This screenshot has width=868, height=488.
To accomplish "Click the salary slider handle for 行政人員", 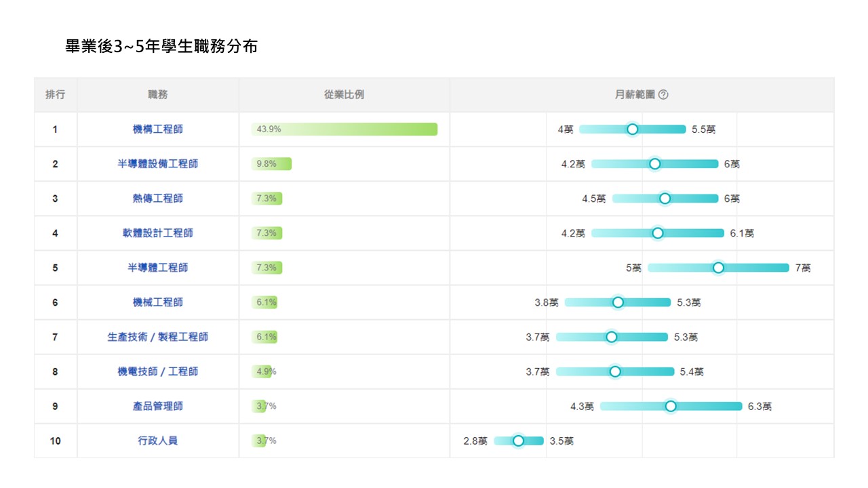I will pos(518,441).
